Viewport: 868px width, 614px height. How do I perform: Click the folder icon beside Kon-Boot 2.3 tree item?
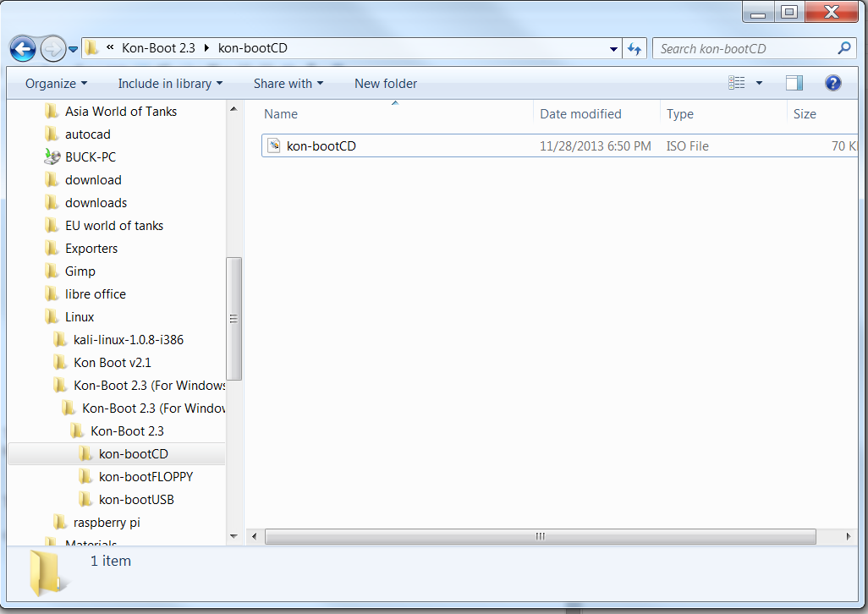(x=77, y=431)
